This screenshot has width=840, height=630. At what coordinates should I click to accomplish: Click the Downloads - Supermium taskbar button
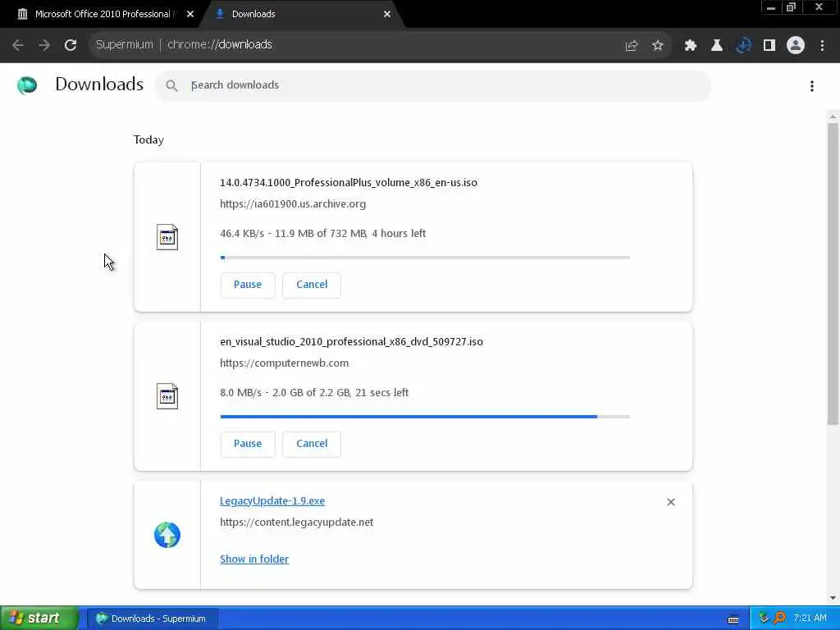(152, 619)
